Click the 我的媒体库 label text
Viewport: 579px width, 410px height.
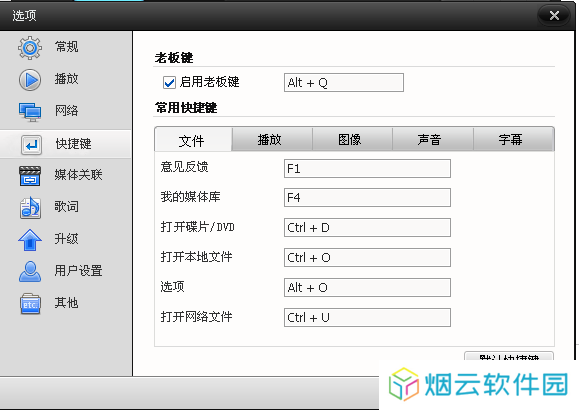(190, 197)
